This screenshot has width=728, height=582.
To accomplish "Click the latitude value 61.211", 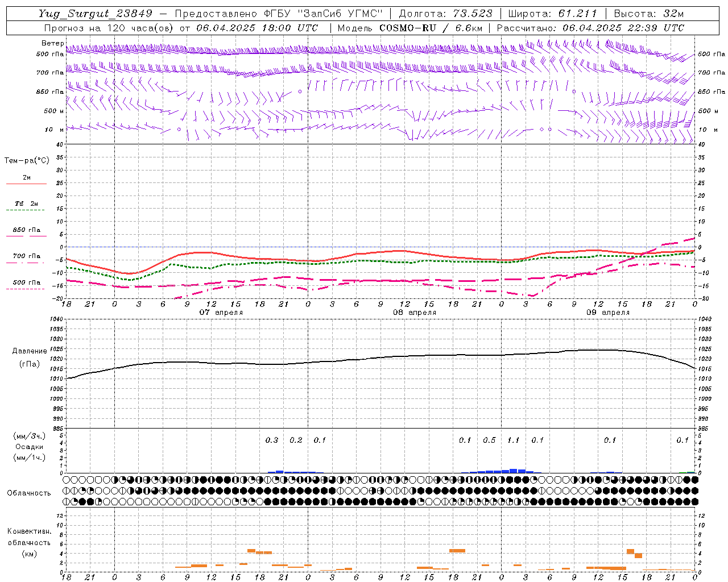I will (x=577, y=14).
